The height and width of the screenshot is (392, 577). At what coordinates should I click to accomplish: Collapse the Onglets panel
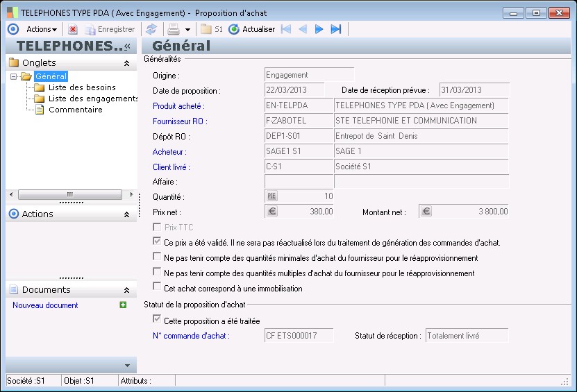click(x=126, y=62)
